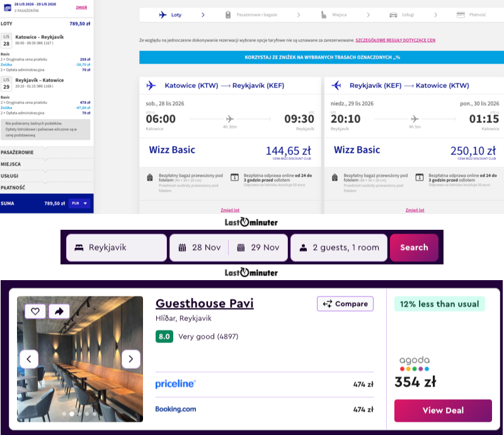Click Katowice – Reykjavík in the sidebar summary
504x435 pixels.
[40, 37]
